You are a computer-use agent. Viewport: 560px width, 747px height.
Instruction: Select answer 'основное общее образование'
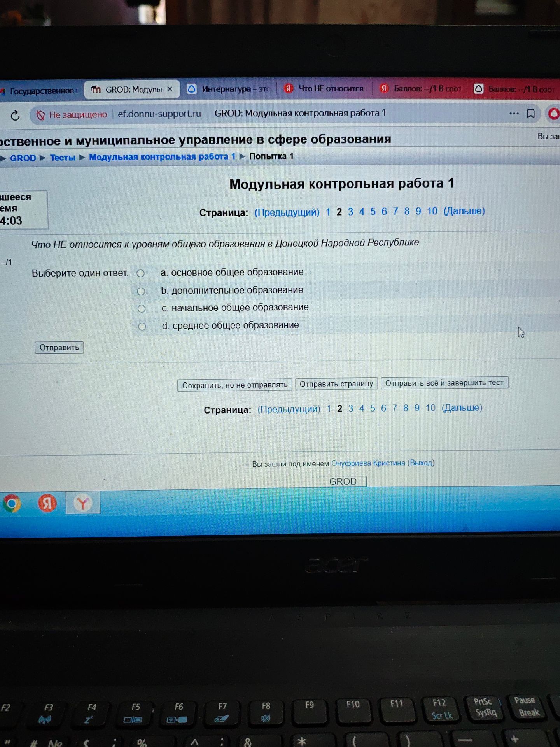(x=141, y=274)
